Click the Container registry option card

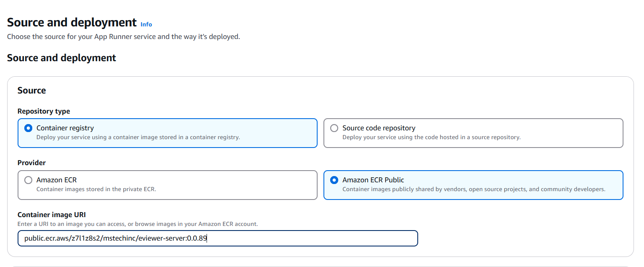168,132
